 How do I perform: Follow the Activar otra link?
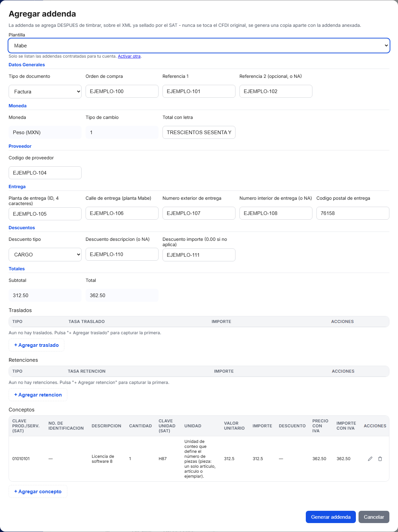click(129, 56)
